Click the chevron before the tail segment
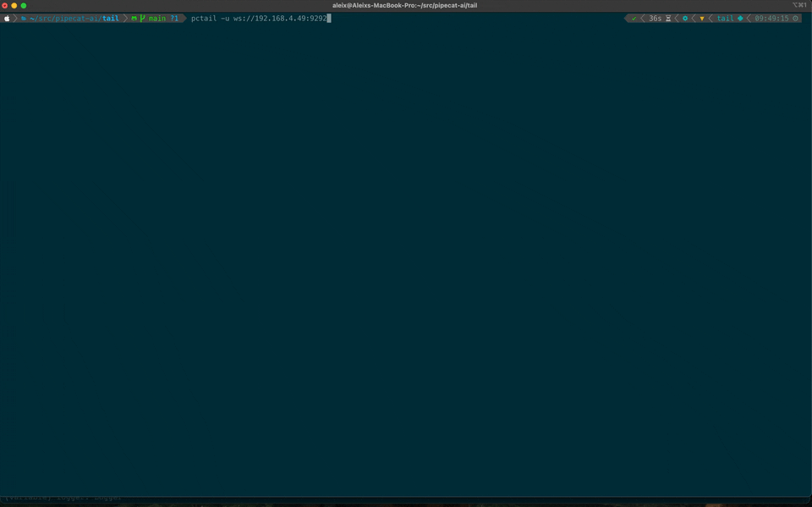The width and height of the screenshot is (812, 507). tap(710, 18)
